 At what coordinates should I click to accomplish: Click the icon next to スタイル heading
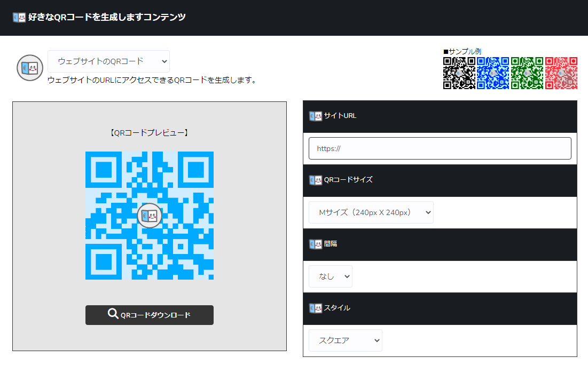tap(315, 308)
